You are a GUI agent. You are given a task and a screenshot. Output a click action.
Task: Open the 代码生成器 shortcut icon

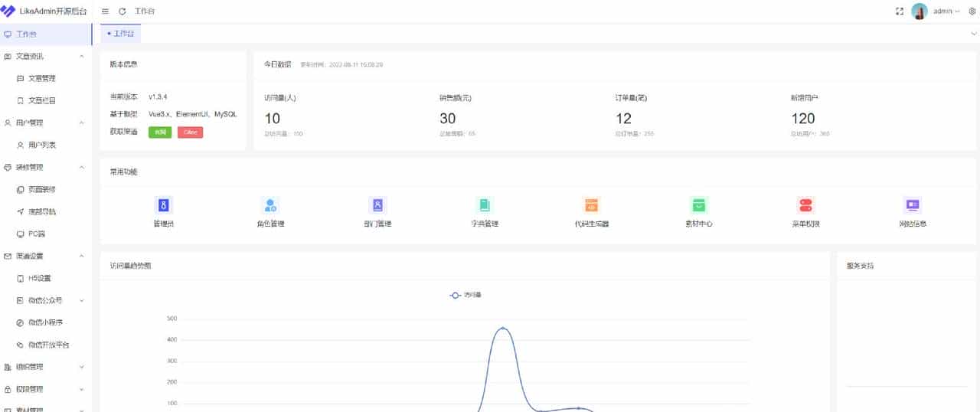(x=591, y=205)
